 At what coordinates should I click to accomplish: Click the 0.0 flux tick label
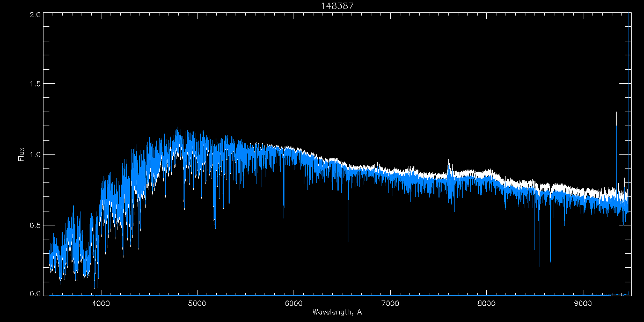coord(35,294)
